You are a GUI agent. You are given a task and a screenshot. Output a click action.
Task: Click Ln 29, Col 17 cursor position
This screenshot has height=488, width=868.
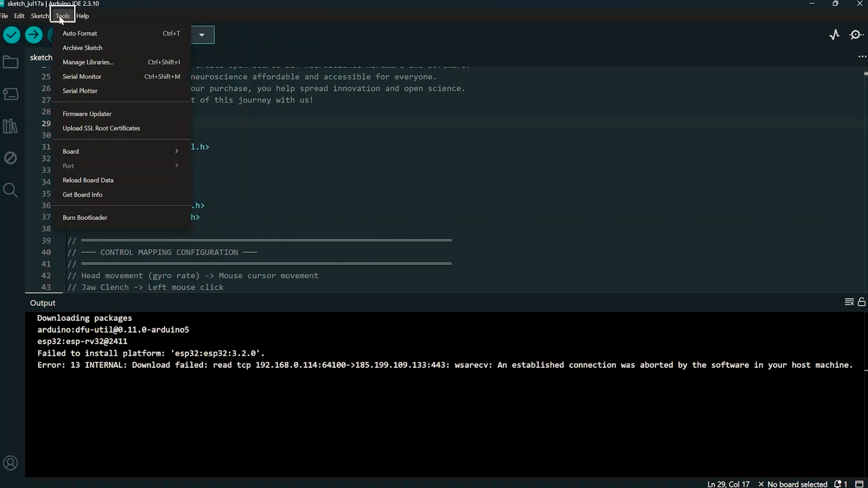click(728, 484)
